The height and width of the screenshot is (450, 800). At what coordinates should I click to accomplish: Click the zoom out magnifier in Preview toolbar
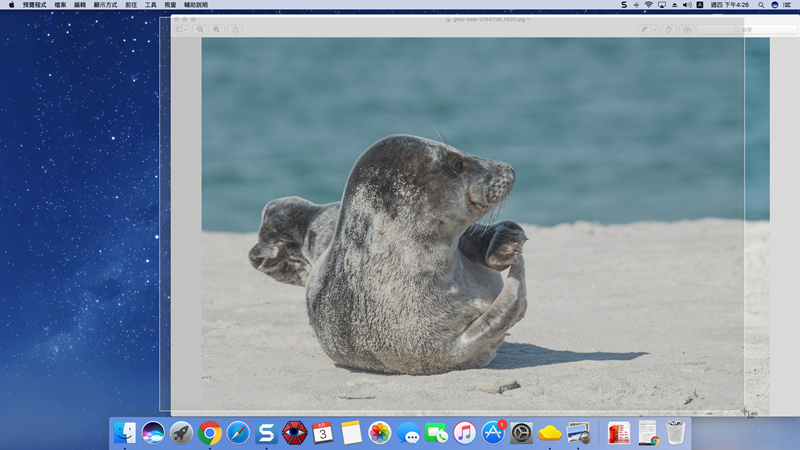click(x=200, y=29)
